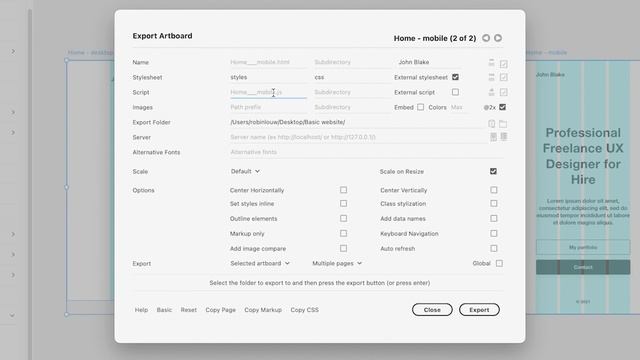Click the hero heading text on the mobile artboard
640x360 pixels.
pyautogui.click(x=583, y=156)
